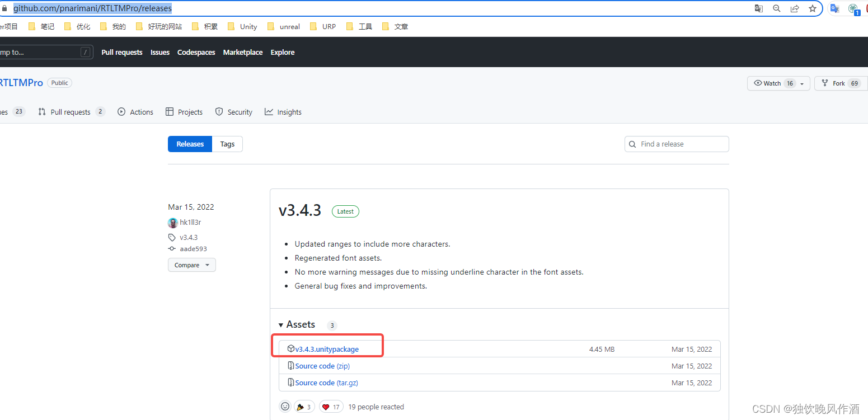This screenshot has height=420, width=868.
Task: Click the Public badge label
Action: (59, 83)
